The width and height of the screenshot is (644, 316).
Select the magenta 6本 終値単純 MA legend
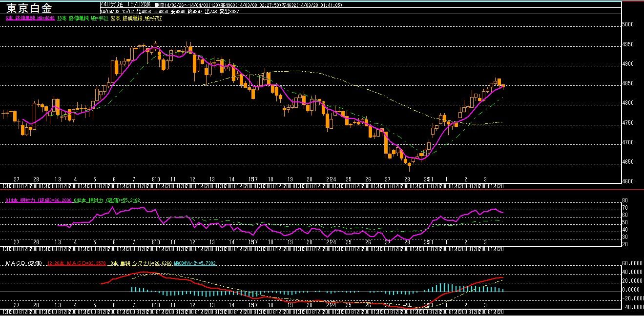click(x=29, y=18)
